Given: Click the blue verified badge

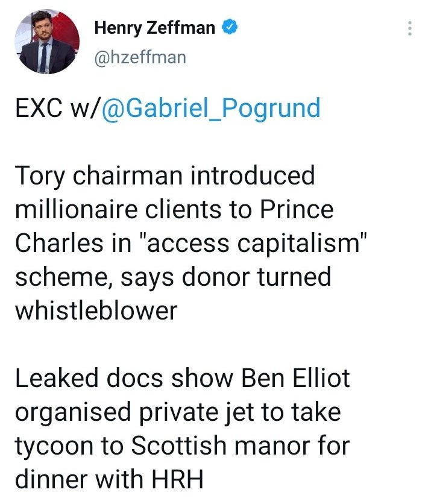Looking at the screenshot, I should (230, 27).
